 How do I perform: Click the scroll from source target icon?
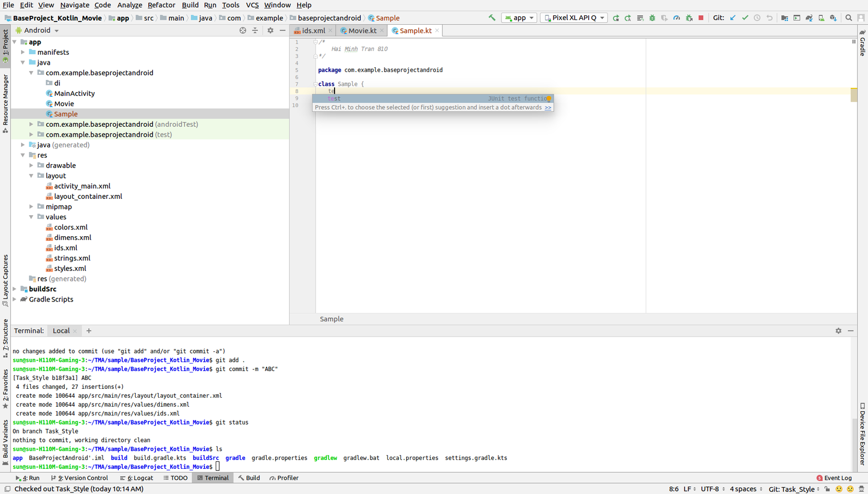pyautogui.click(x=243, y=31)
